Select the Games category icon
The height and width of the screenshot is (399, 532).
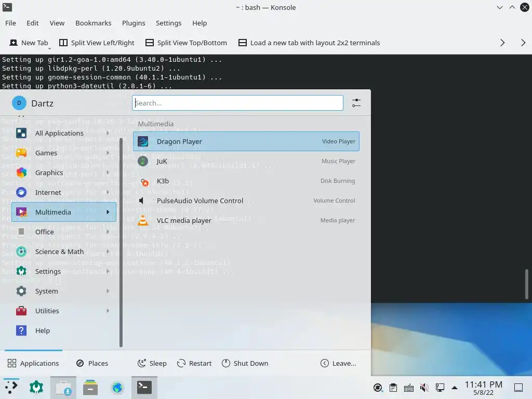point(21,153)
